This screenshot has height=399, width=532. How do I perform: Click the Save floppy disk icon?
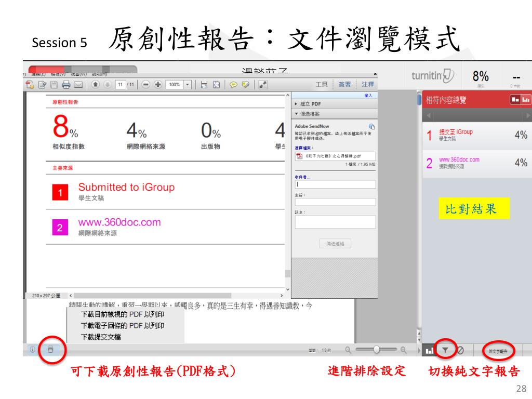coord(54,85)
